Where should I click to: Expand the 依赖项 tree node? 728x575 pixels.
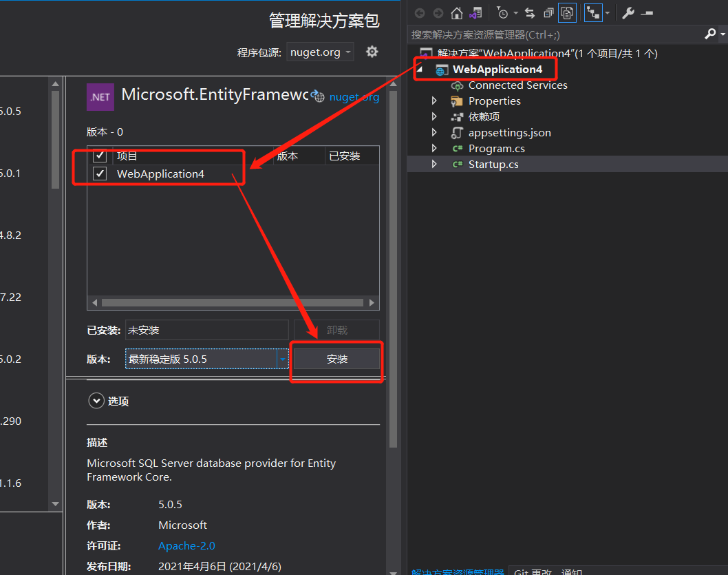tap(434, 116)
